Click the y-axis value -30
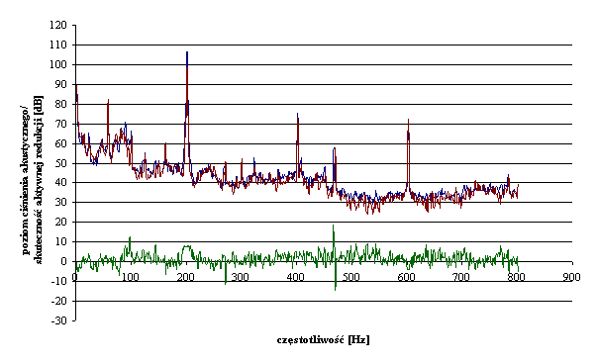 (59, 320)
